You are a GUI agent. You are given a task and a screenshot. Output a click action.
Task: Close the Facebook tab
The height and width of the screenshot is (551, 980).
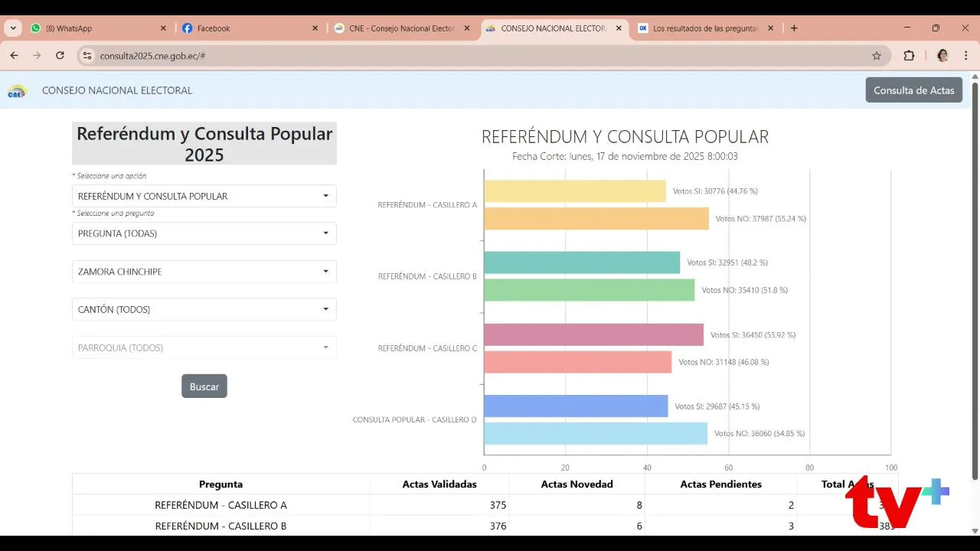point(315,28)
